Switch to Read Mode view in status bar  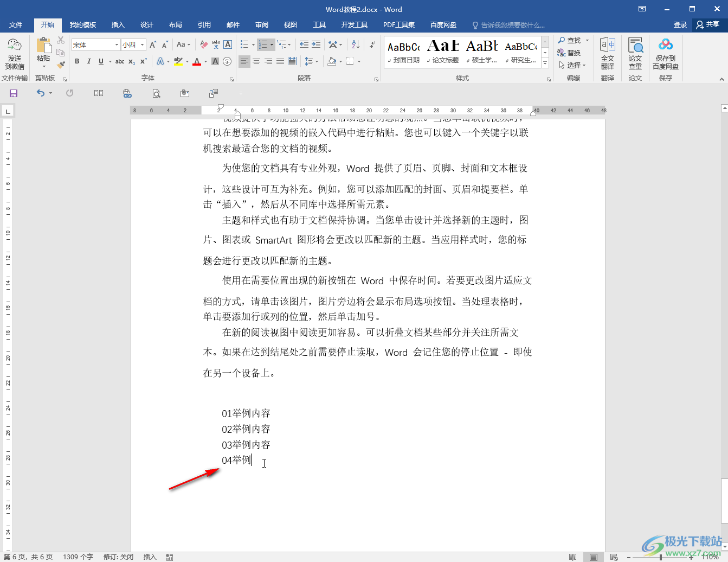573,557
